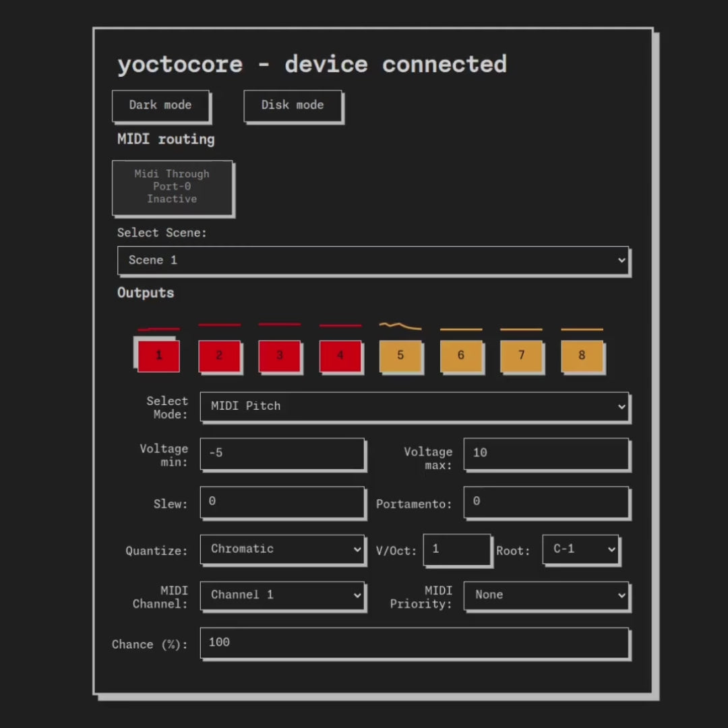Click the Voltage min field
The image size is (728, 728).
[282, 454]
